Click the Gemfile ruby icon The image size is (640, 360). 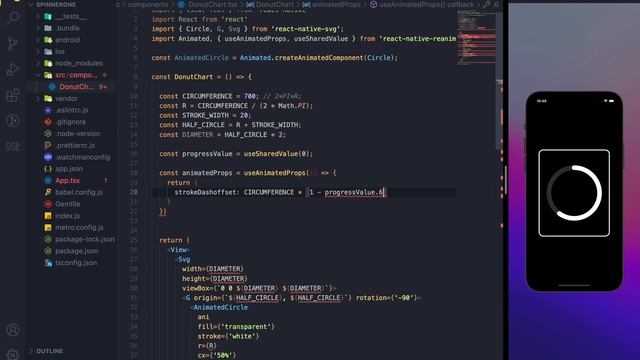[48, 204]
